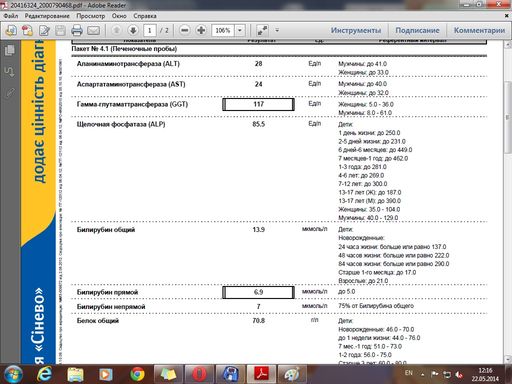Click the vertical scrollbar thumb

click(508, 117)
